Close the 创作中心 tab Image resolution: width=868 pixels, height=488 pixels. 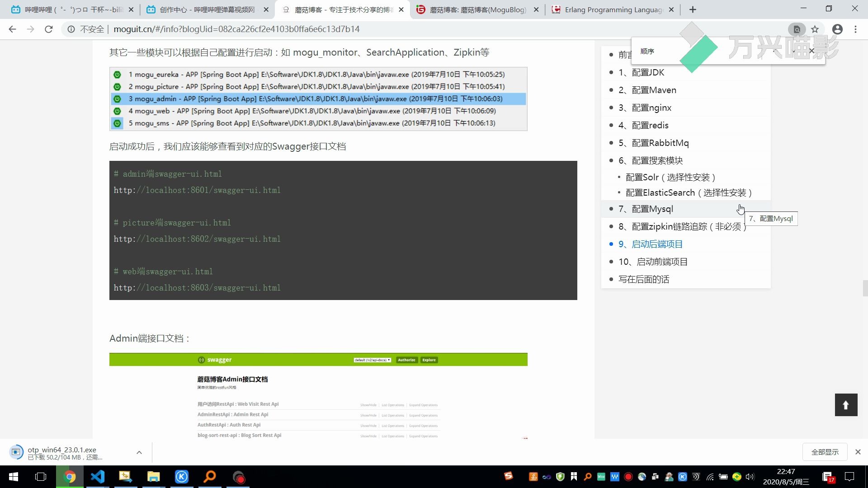point(266,9)
